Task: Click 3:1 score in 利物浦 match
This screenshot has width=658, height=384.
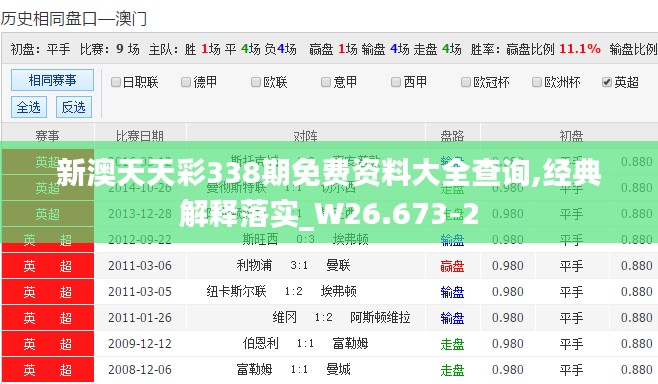Action: click(299, 266)
